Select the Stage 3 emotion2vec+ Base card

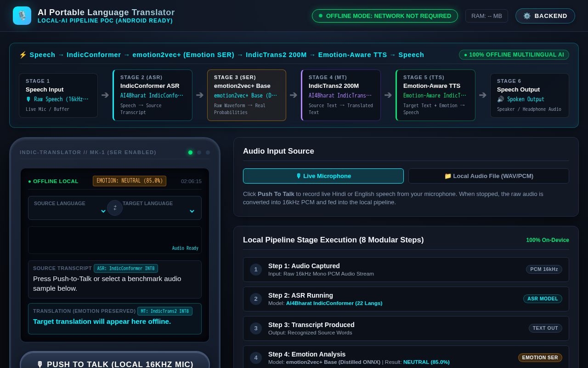[247, 95]
